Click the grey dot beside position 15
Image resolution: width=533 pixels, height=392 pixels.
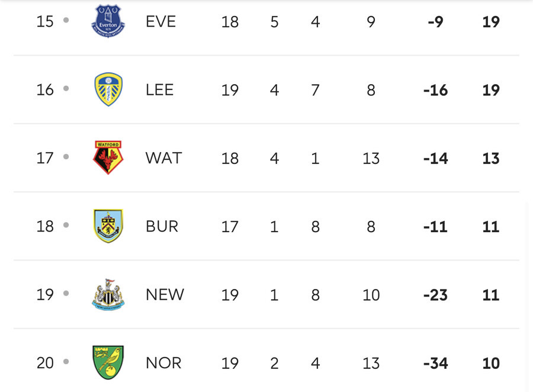pyautogui.click(x=66, y=20)
